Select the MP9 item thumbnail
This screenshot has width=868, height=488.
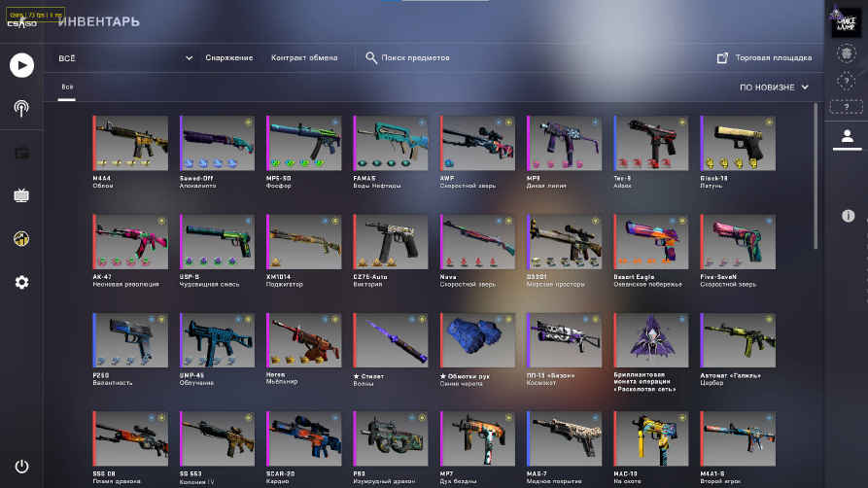pos(564,143)
